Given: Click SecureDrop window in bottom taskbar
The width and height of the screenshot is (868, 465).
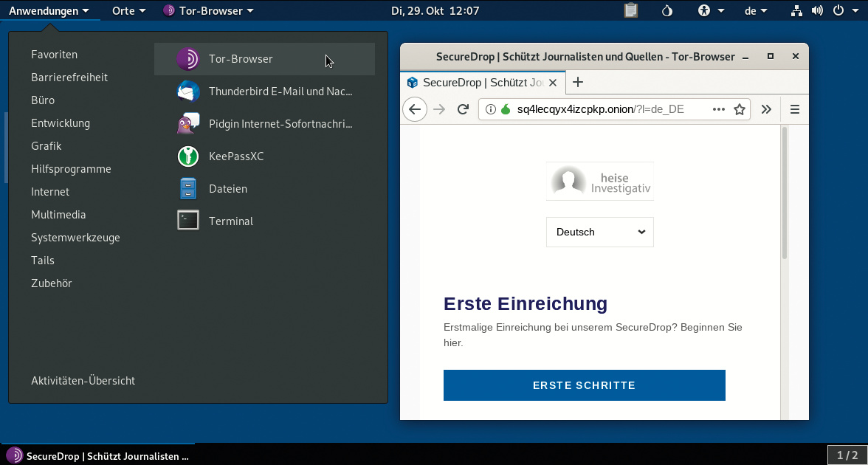Looking at the screenshot, I should click(x=98, y=455).
